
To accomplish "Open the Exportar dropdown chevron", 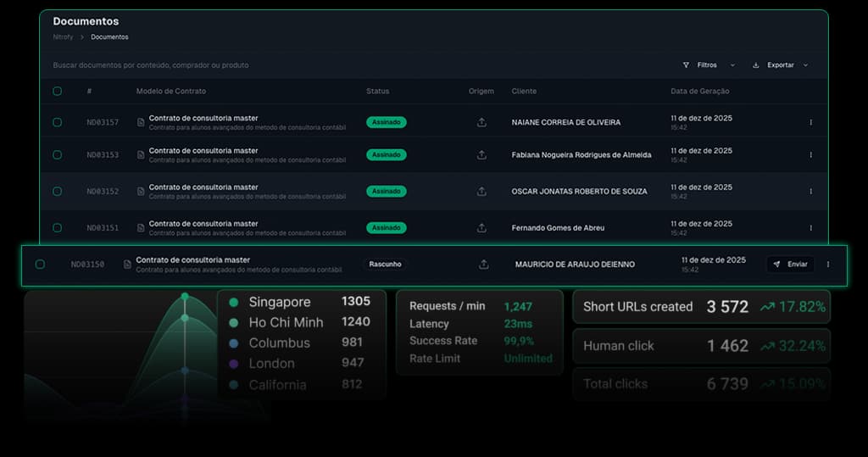I will (805, 65).
